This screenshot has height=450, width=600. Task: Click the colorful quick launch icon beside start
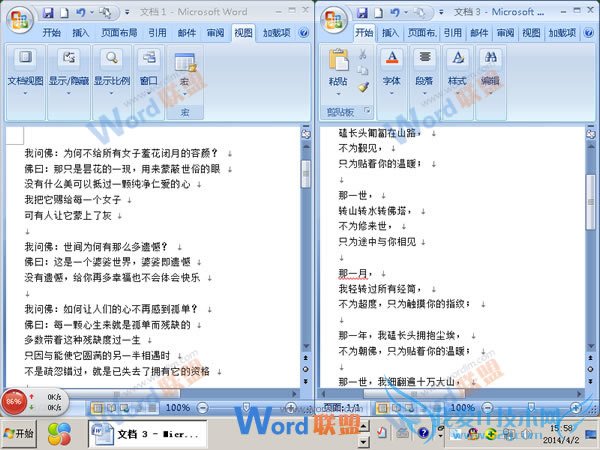coord(59,434)
